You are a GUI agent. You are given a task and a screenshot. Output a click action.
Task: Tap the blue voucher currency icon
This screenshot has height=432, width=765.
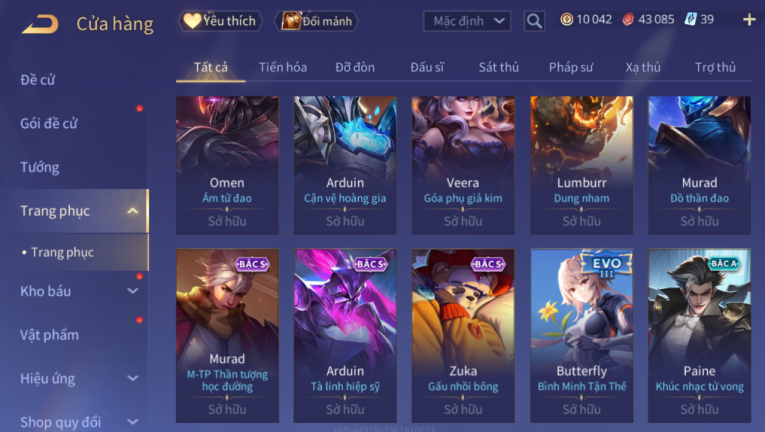[690, 20]
